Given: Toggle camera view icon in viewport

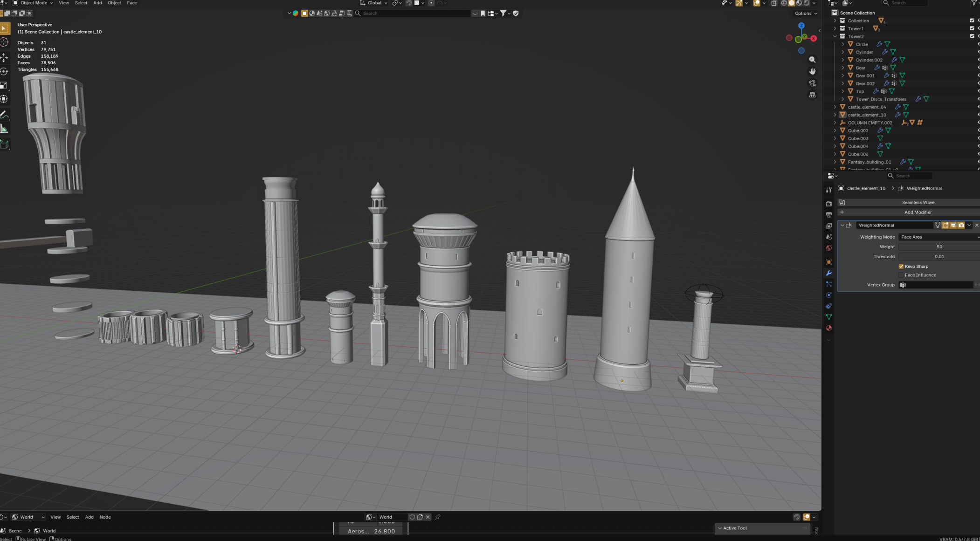Looking at the screenshot, I should [x=812, y=83].
